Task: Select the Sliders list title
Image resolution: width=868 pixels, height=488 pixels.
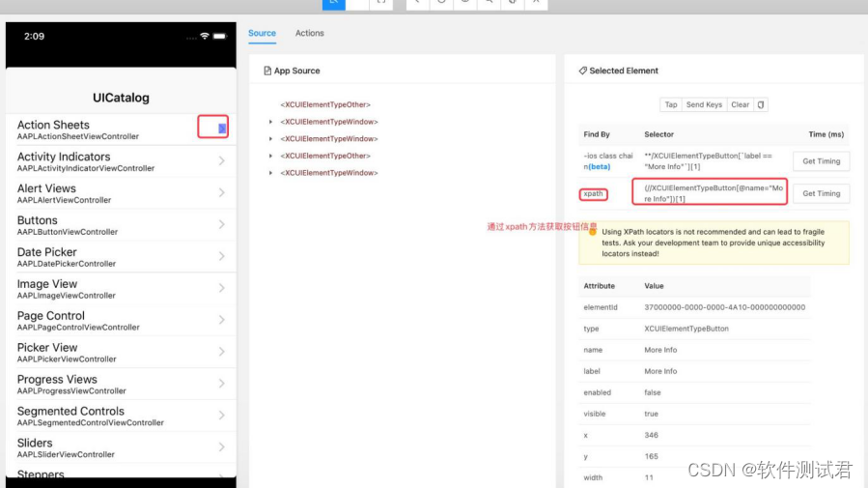Action: [35, 444]
